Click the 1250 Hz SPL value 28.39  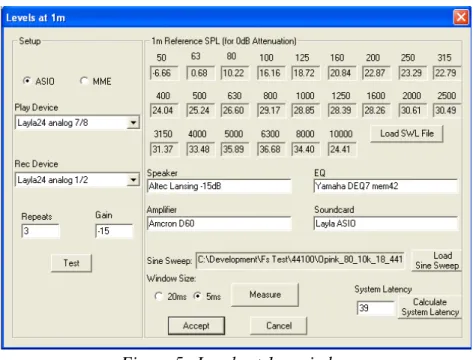(x=342, y=111)
